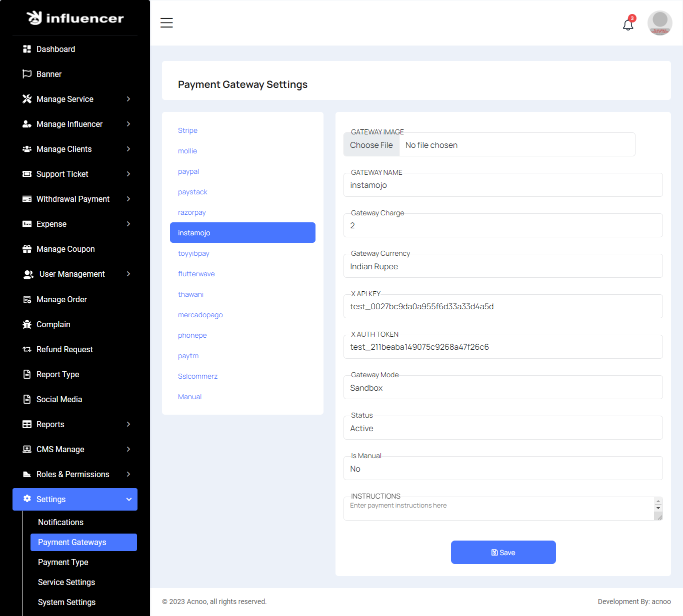
Task: Click the Manage Coupon gift icon
Action: point(27,249)
